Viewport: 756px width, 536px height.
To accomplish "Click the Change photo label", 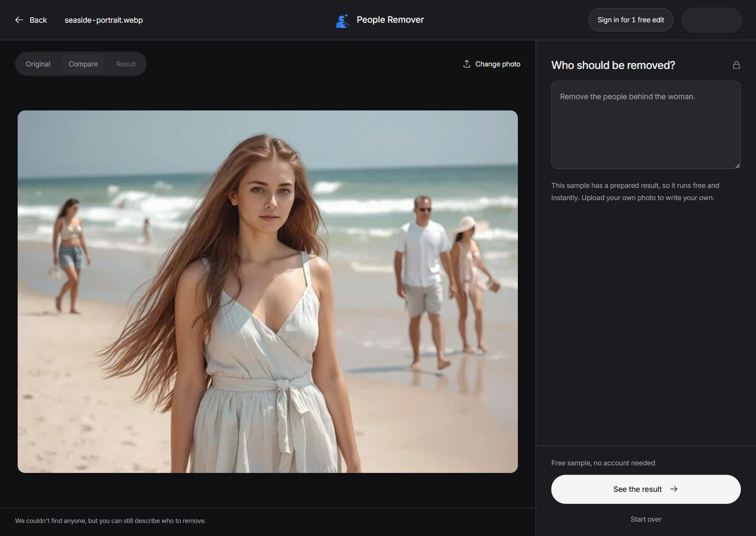I will coord(498,64).
